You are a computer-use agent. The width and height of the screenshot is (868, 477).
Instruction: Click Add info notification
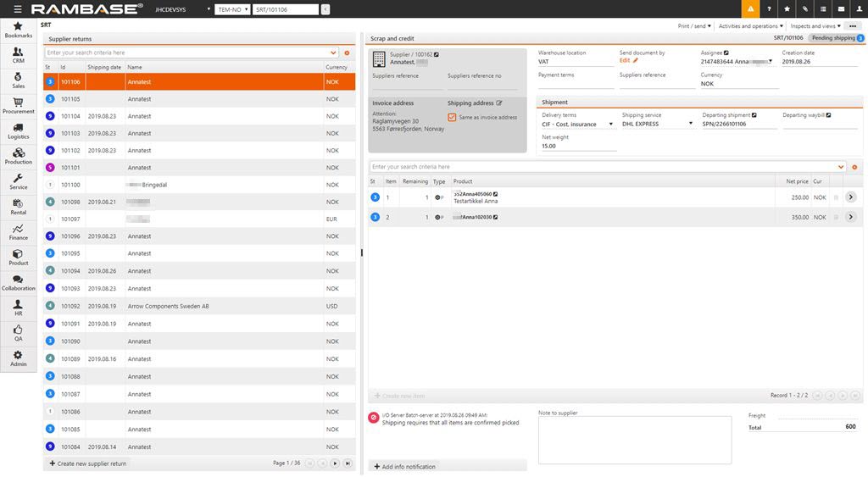tap(409, 467)
